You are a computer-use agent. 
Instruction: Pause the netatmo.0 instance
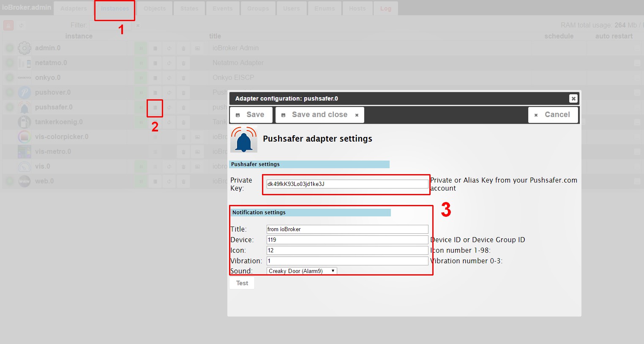[141, 63]
